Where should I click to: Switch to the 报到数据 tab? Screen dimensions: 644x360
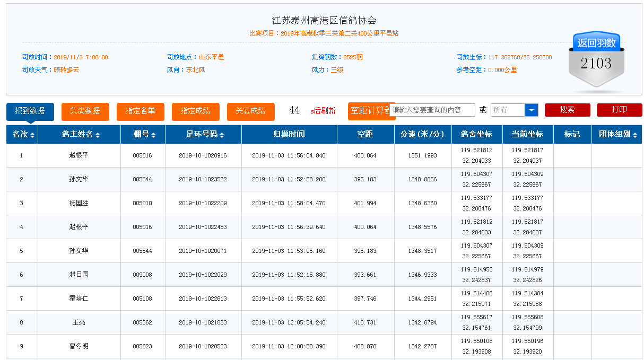30,111
